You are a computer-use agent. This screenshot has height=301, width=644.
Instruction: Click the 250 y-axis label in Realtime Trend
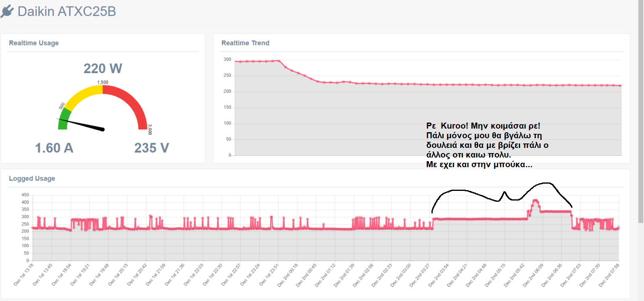[227, 75]
